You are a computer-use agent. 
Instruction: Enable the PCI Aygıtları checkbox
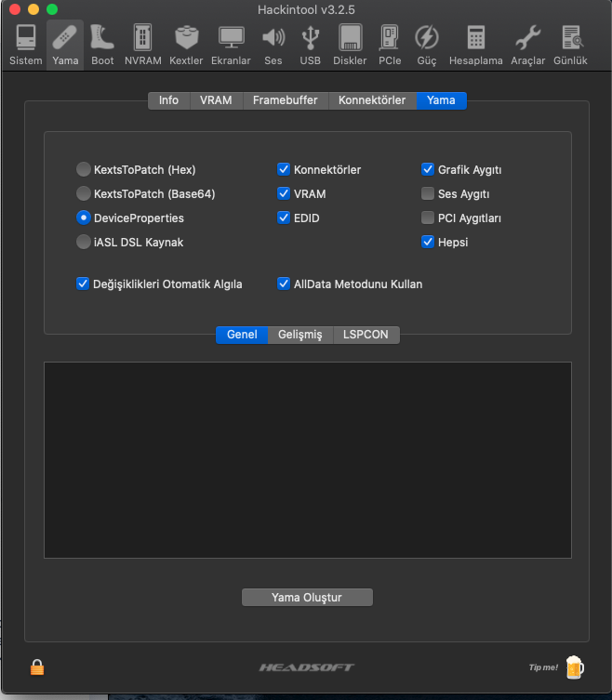(x=428, y=218)
